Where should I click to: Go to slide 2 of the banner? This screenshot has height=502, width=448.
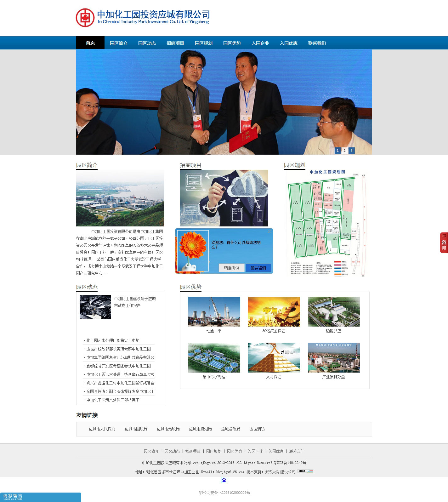coord(344,151)
